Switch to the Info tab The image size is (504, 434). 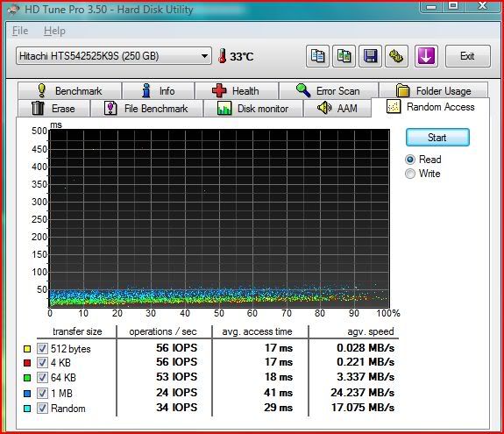(158, 91)
